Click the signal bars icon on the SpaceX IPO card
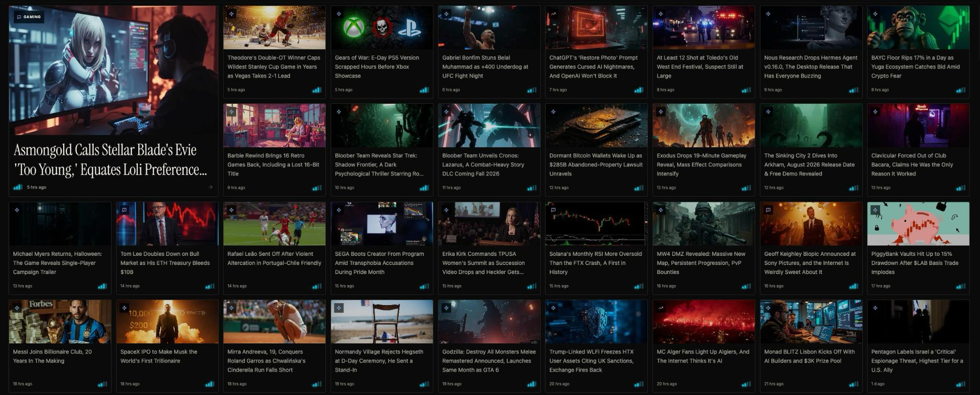 click(x=210, y=384)
